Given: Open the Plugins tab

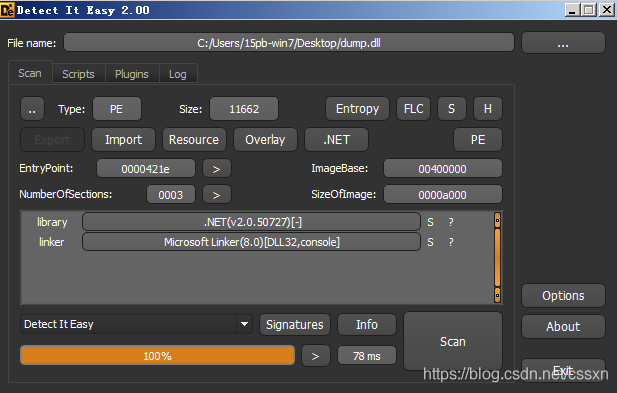Looking at the screenshot, I should pos(132,74).
